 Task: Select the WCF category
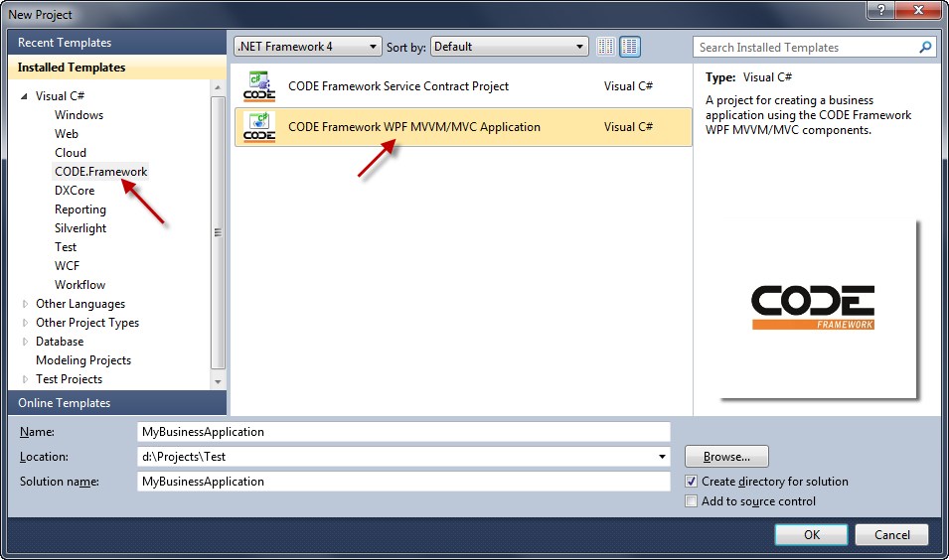click(x=67, y=265)
